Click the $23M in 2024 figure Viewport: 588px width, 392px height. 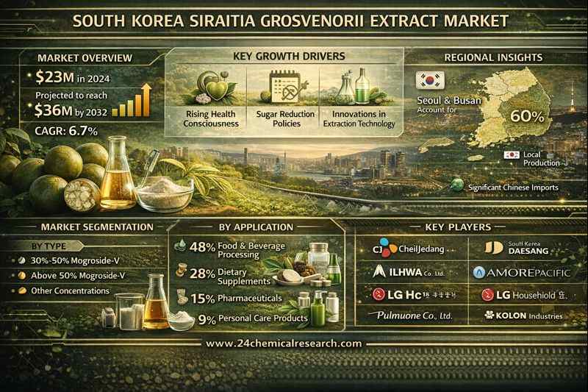click(x=72, y=77)
